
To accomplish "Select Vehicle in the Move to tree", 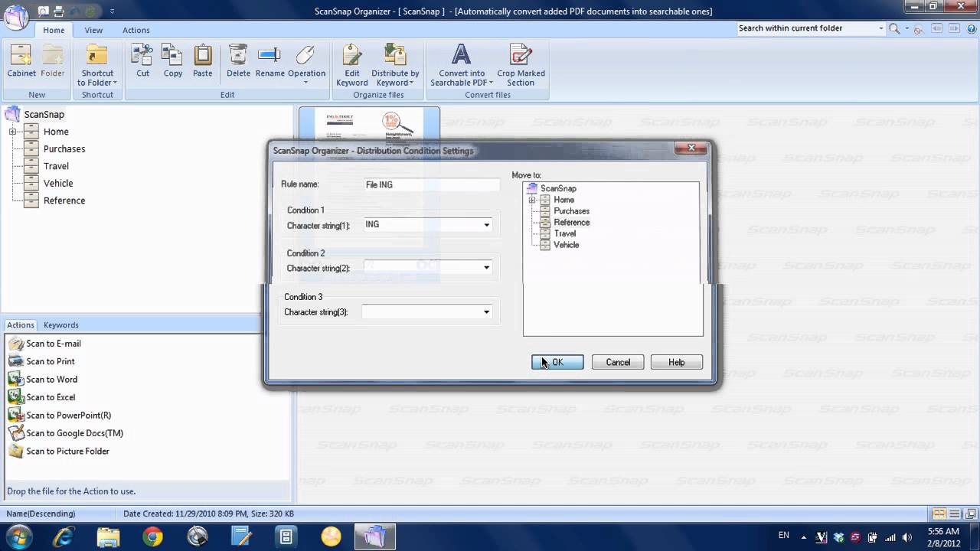I will tap(566, 245).
